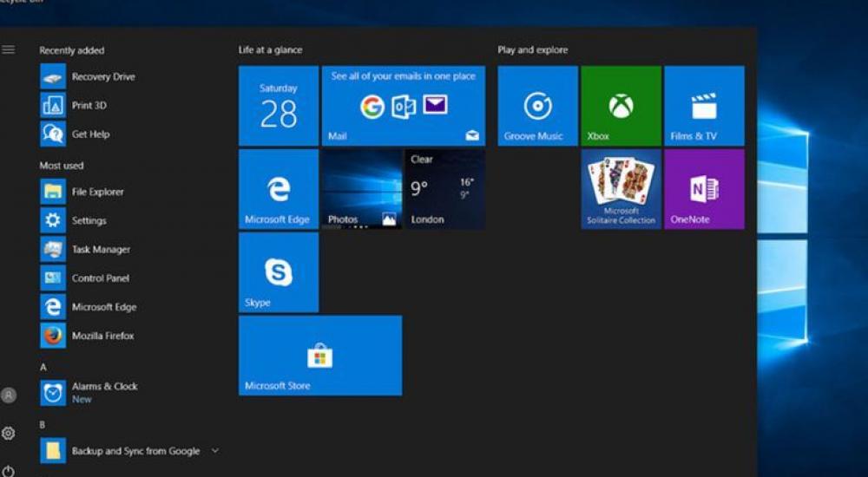The image size is (868, 477).
Task: Open Settings gear in left sidebar
Action: tap(9, 433)
